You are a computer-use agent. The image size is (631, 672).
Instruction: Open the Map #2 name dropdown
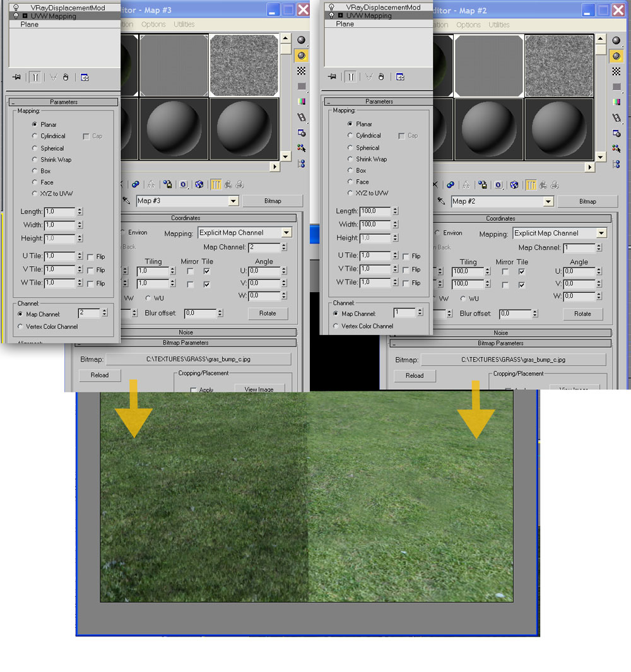point(548,201)
